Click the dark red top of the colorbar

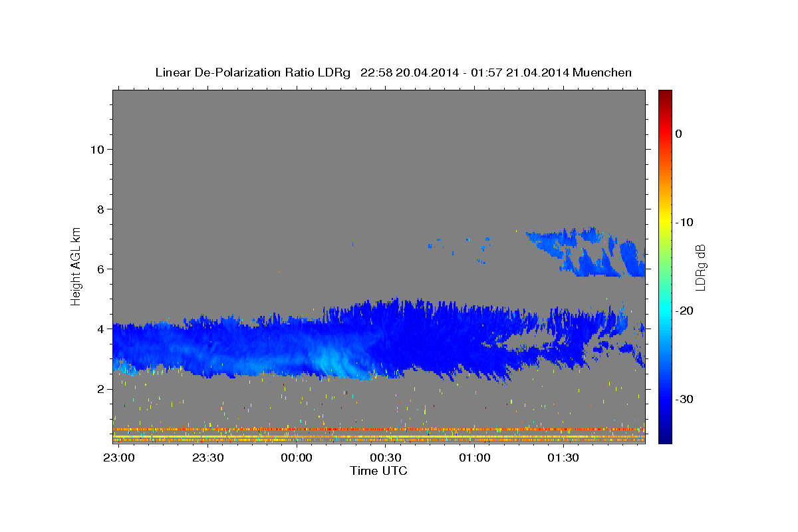tap(665, 94)
